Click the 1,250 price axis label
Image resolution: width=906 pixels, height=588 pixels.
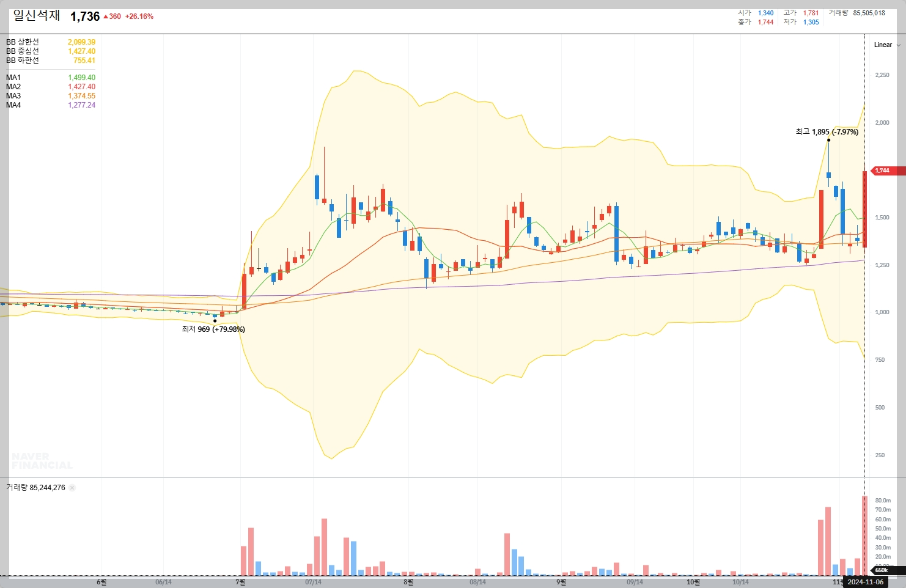(882, 265)
